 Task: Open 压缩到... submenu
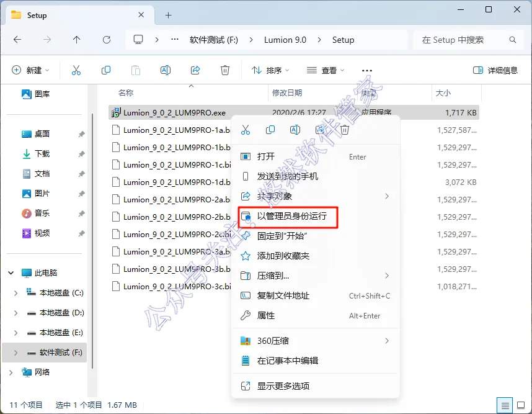[315, 276]
